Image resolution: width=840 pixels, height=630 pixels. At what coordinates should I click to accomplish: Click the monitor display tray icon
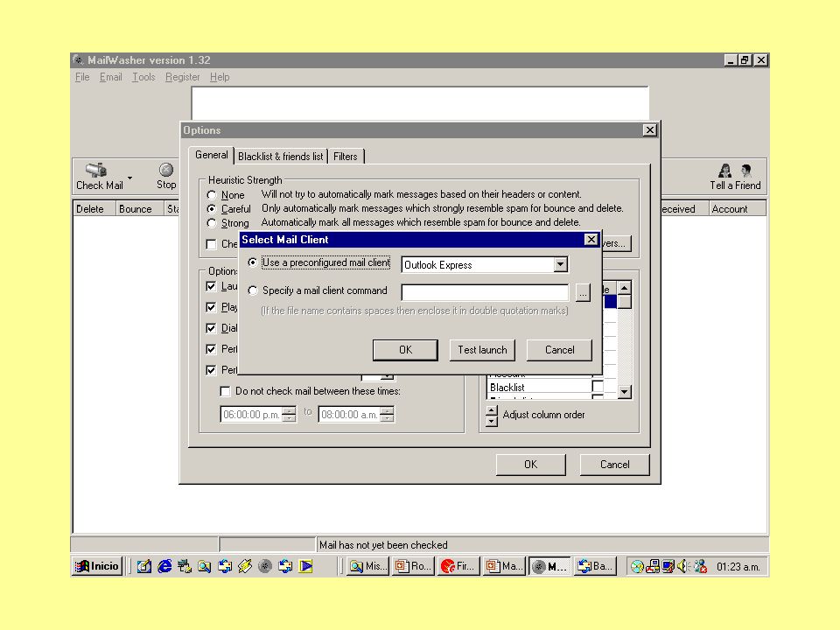tap(668, 566)
